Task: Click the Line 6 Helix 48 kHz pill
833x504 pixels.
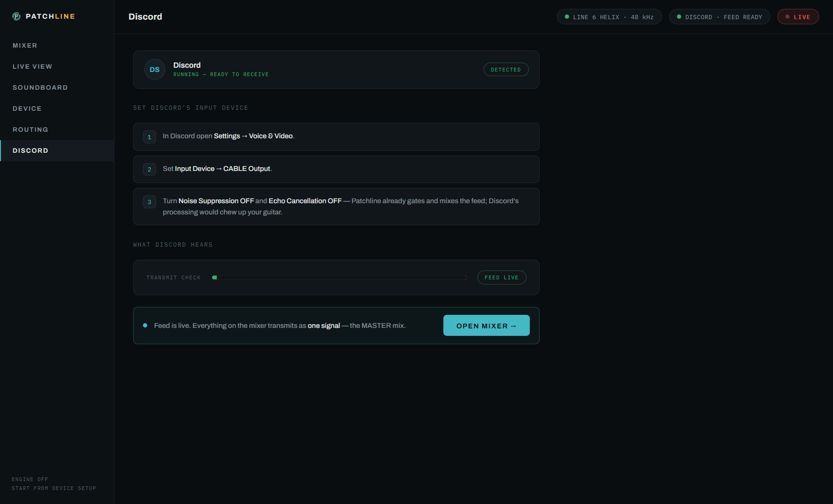Action: tap(609, 17)
